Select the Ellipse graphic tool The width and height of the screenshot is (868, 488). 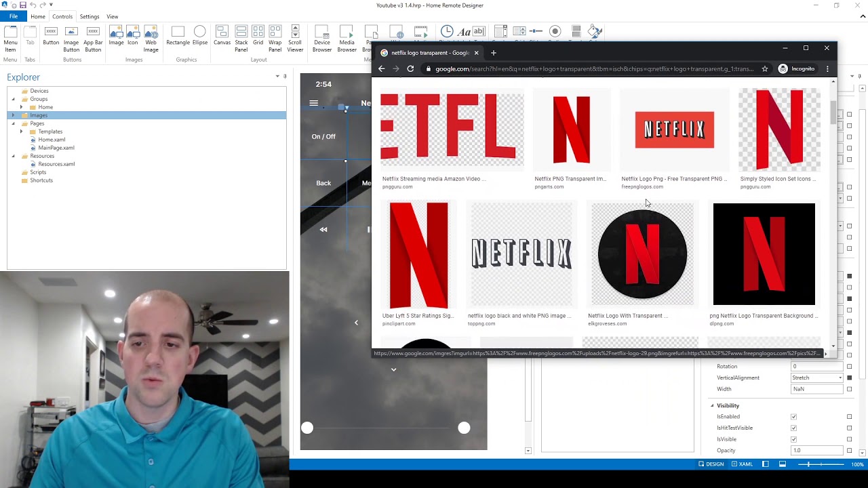click(200, 36)
